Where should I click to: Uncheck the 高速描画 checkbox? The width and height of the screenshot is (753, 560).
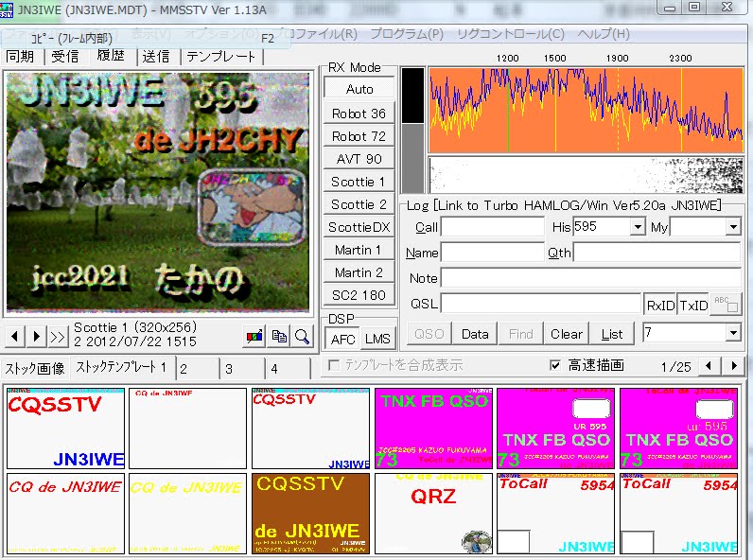pyautogui.click(x=554, y=365)
